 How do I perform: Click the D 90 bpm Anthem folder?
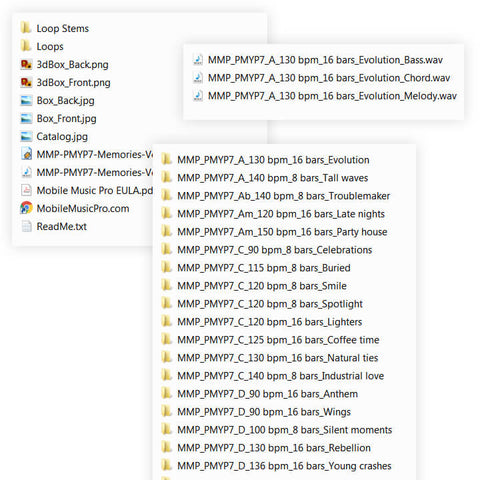pyautogui.click(x=260, y=394)
